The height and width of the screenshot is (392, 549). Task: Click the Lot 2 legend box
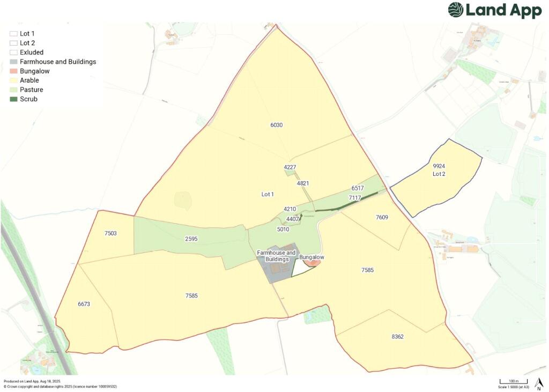(13, 43)
